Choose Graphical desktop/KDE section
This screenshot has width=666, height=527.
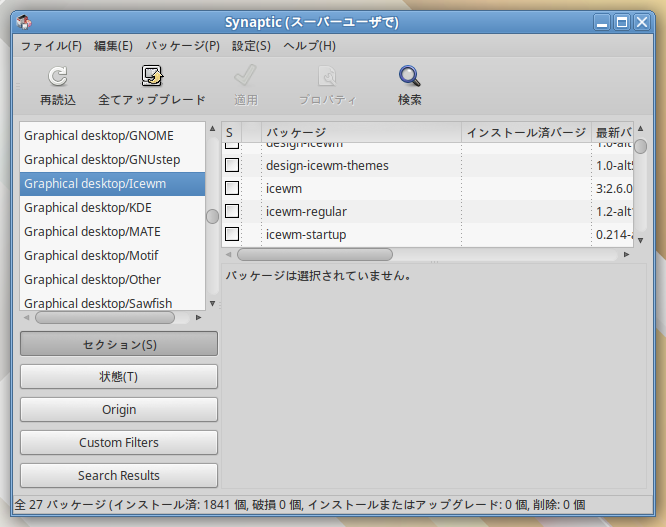click(x=113, y=208)
